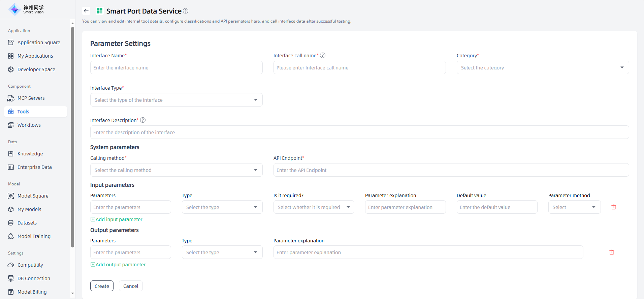
Task: Open the Category dropdown
Action: [x=542, y=67]
